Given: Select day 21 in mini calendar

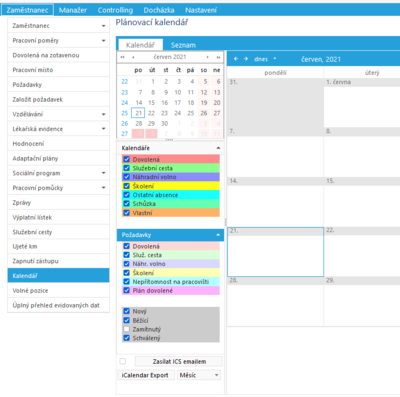Looking at the screenshot, I should [x=138, y=113].
